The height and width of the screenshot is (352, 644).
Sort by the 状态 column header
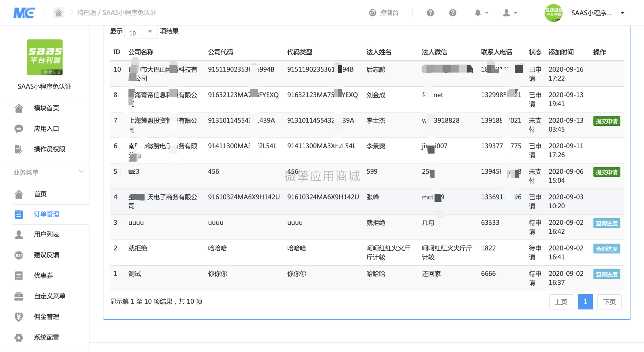coord(535,52)
